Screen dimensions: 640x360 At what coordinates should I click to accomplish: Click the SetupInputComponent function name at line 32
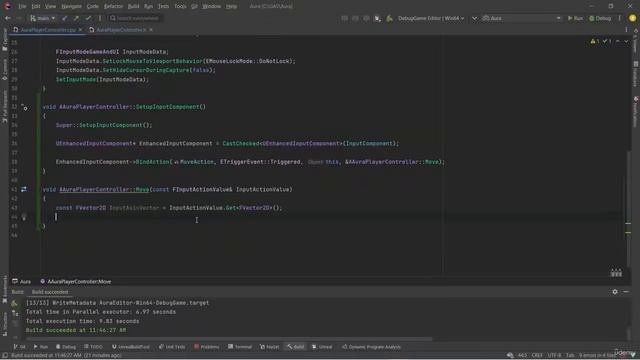click(169, 107)
